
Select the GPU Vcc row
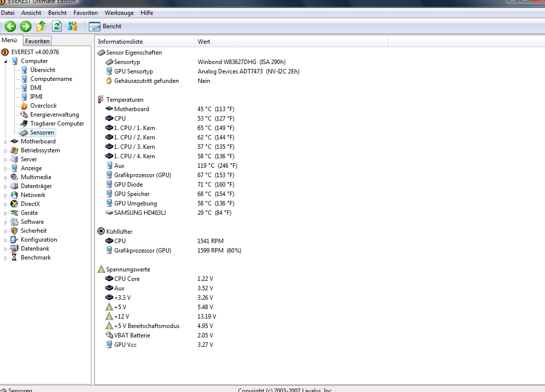coord(160,345)
